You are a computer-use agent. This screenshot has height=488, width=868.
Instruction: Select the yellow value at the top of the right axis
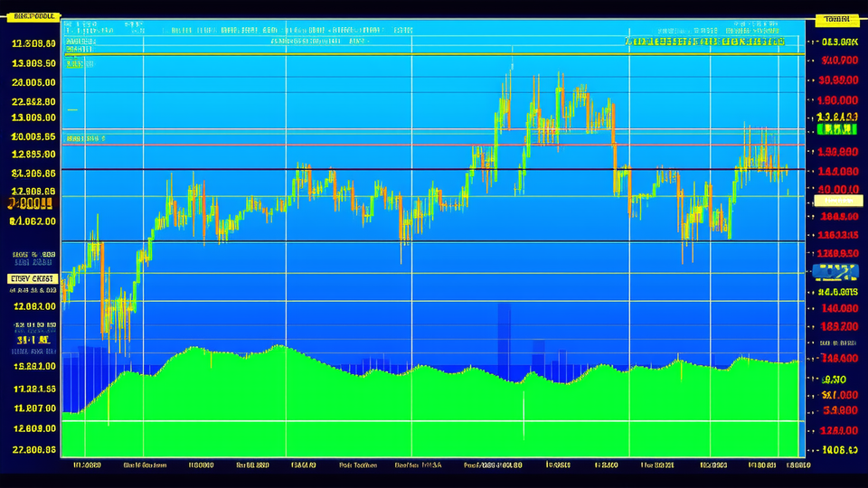tap(839, 42)
